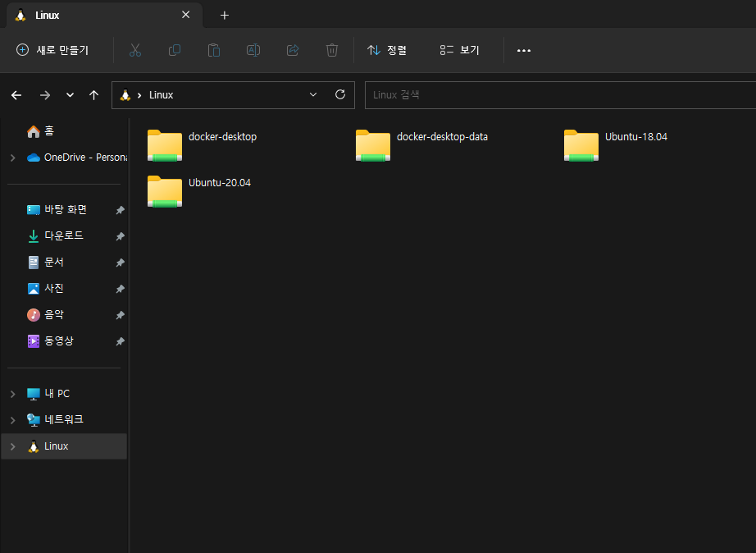Click the docker-desktop folder name
The width and height of the screenshot is (756, 553).
223,137
